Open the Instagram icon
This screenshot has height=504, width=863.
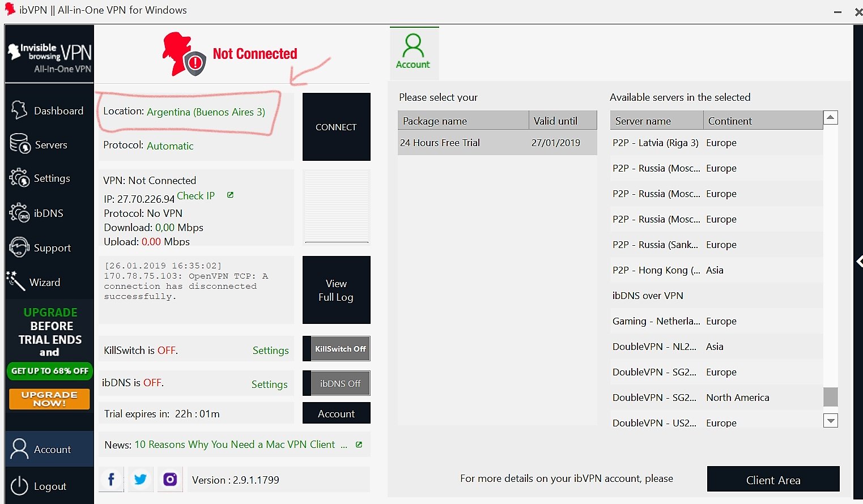pos(170,480)
